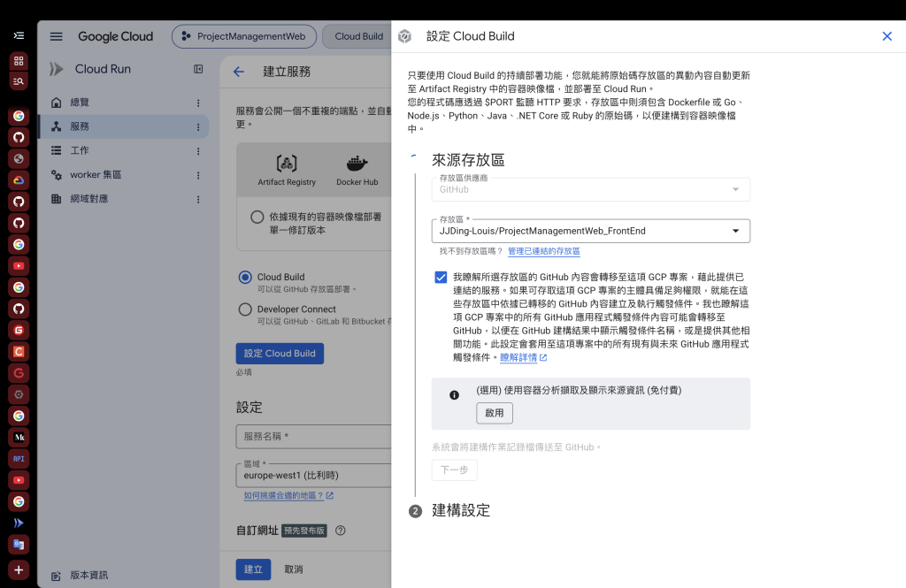The width and height of the screenshot is (906, 588).
Task: Click the 工作 list icon
Action: click(x=56, y=150)
